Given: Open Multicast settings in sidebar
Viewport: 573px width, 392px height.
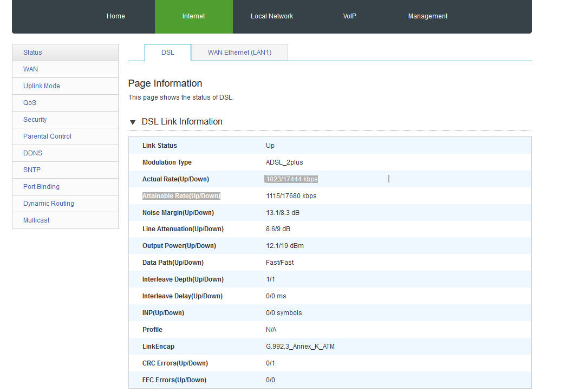Looking at the screenshot, I should [65, 220].
